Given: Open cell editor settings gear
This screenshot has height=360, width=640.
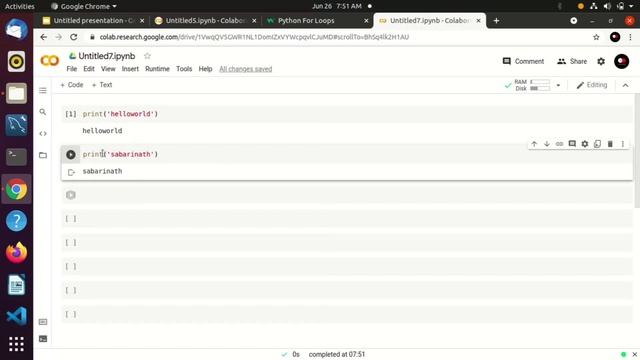Looking at the screenshot, I should [584, 144].
